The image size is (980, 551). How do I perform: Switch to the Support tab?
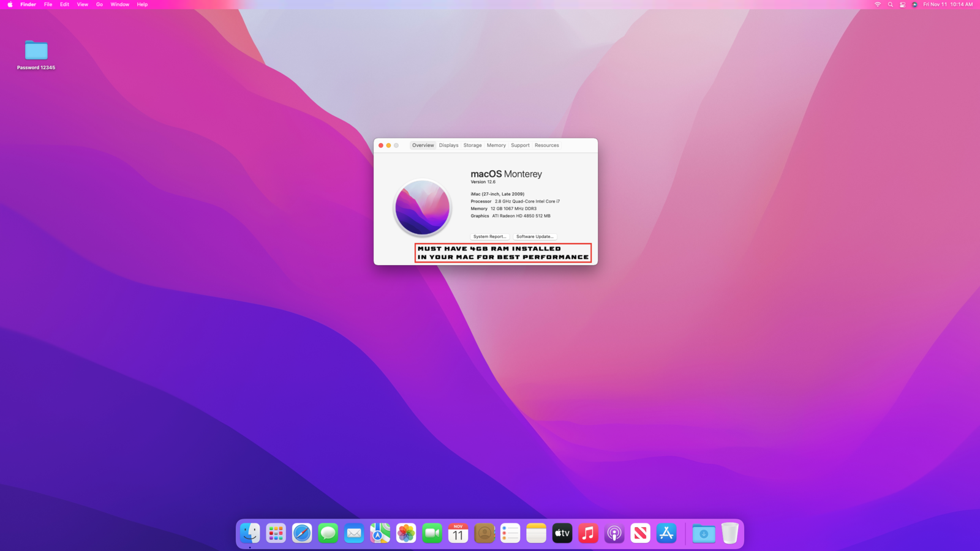pos(520,145)
